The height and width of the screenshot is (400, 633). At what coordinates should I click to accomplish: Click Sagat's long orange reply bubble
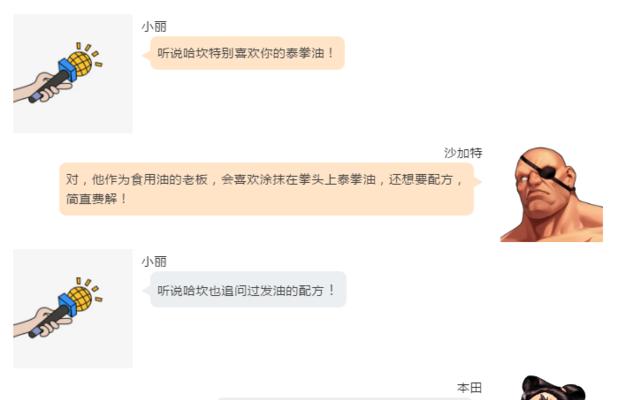(x=266, y=189)
